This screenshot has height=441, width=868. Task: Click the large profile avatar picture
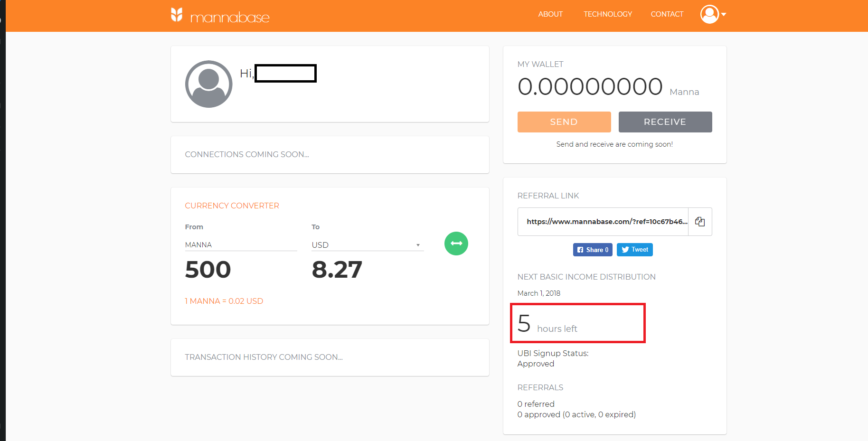click(x=208, y=84)
